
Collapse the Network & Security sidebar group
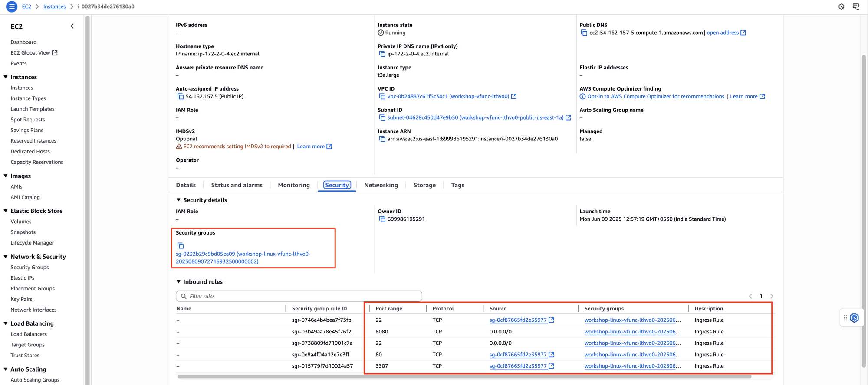tap(6, 257)
